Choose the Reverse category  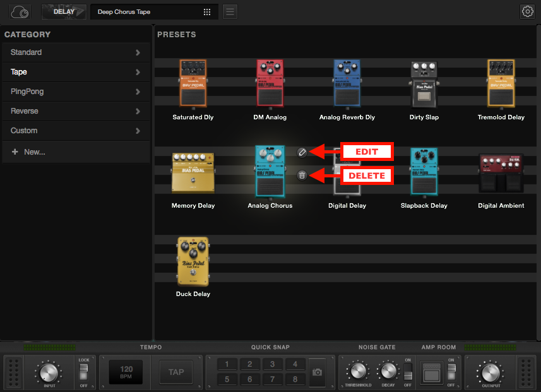point(76,111)
